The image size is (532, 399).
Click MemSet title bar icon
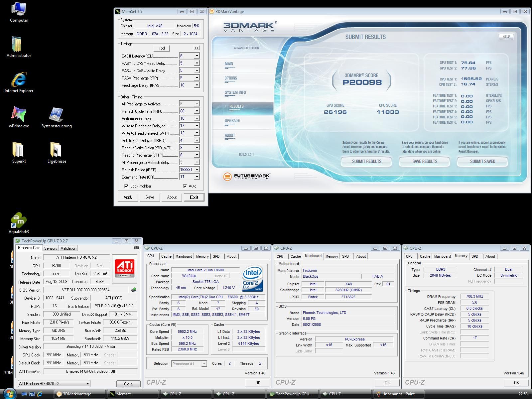(x=118, y=11)
